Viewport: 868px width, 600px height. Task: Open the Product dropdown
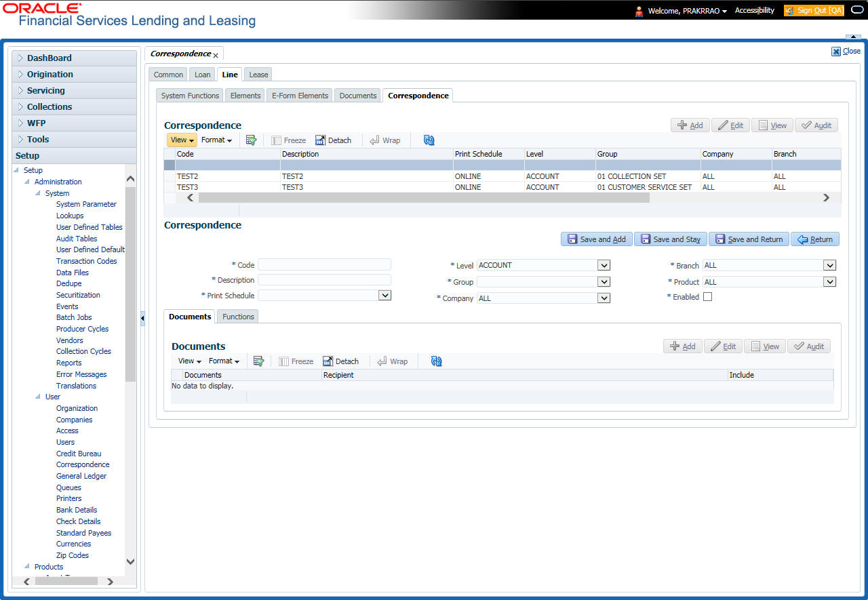tap(829, 281)
